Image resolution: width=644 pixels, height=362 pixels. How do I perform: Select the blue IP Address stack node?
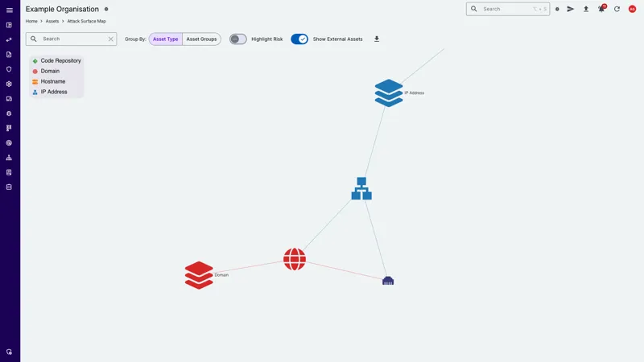click(389, 93)
